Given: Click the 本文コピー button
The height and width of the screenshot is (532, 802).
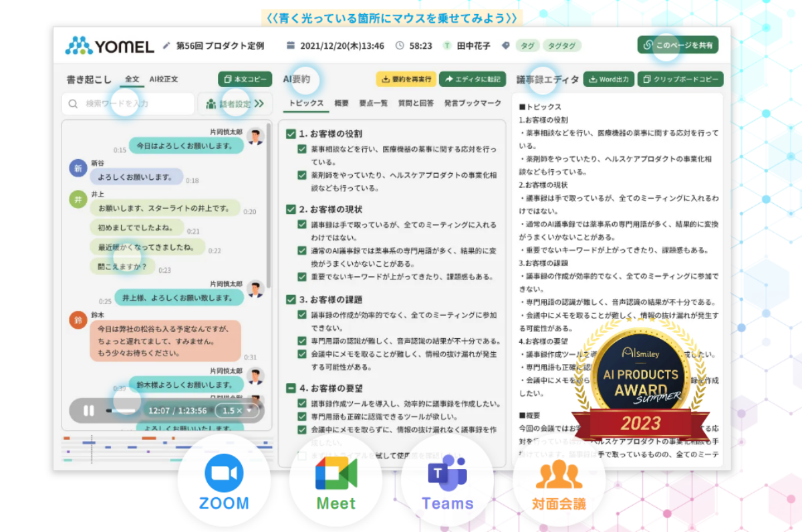Looking at the screenshot, I should pos(245,79).
